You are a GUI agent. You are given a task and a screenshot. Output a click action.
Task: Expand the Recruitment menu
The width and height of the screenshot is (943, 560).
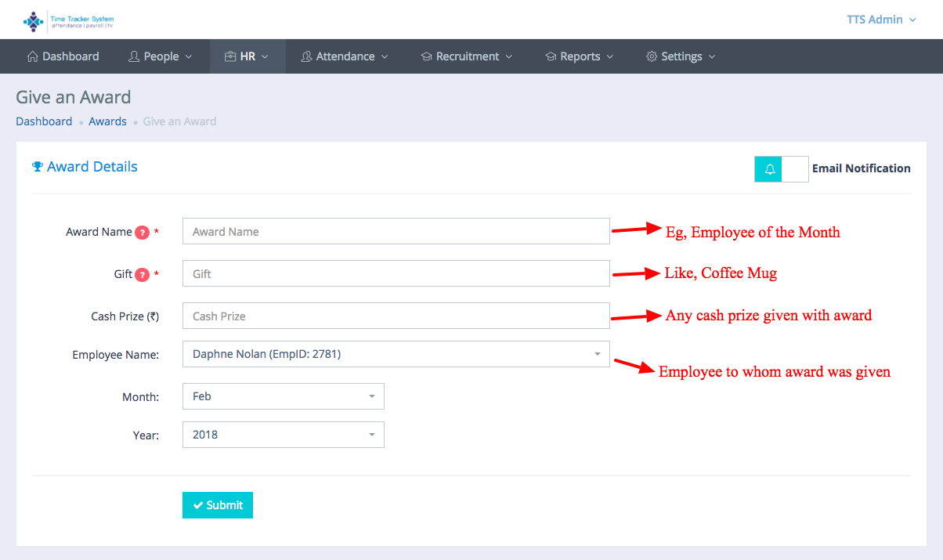pos(467,56)
